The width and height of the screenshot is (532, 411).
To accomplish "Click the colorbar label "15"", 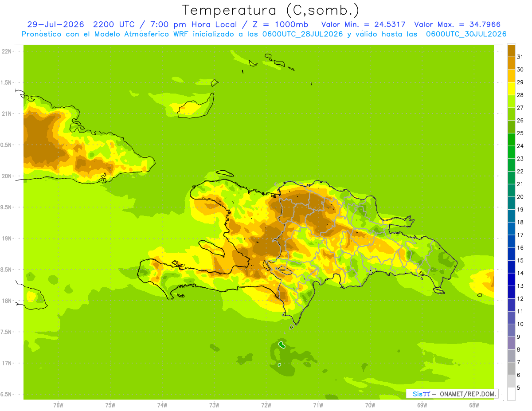I will [x=520, y=260].
